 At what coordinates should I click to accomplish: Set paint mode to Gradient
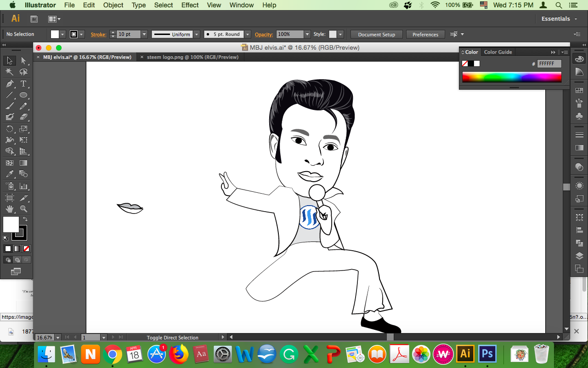pyautogui.click(x=17, y=248)
